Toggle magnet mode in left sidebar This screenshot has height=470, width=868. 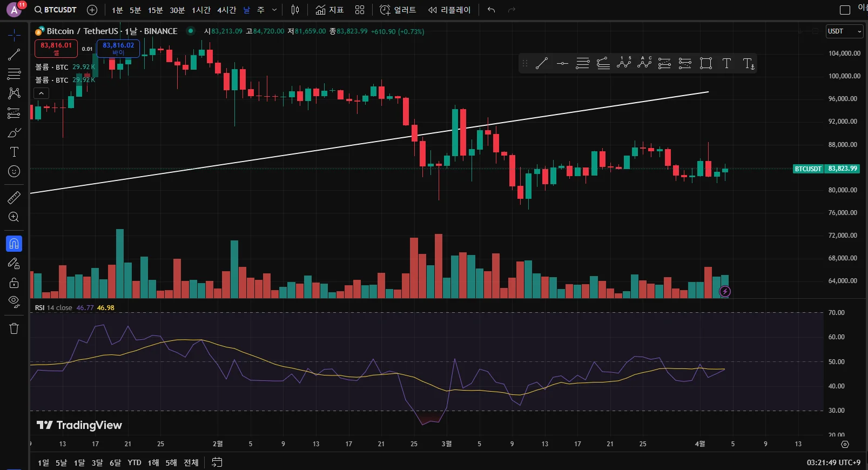[14, 244]
